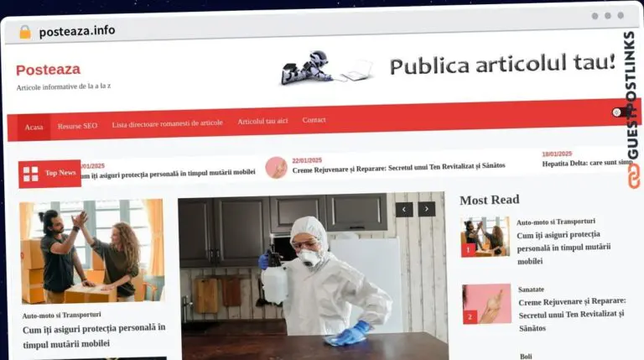Click the posteaza.info address text
644x360 pixels.
tap(77, 31)
